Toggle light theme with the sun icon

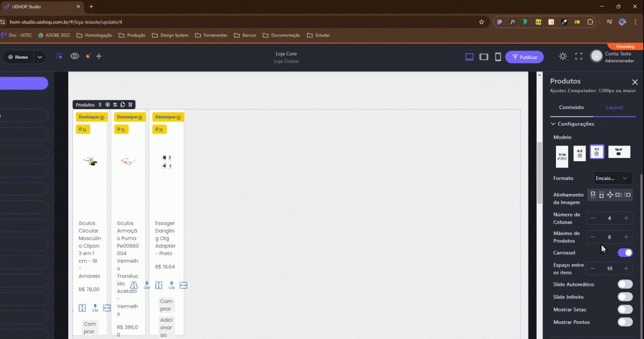click(562, 56)
